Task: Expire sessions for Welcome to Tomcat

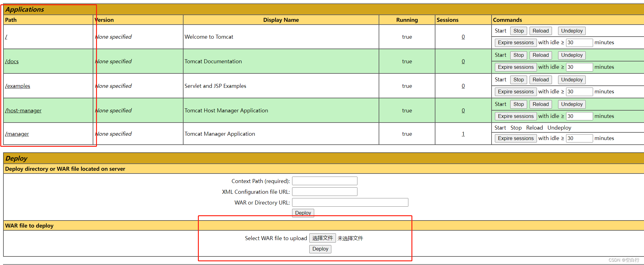Action: pos(516,42)
